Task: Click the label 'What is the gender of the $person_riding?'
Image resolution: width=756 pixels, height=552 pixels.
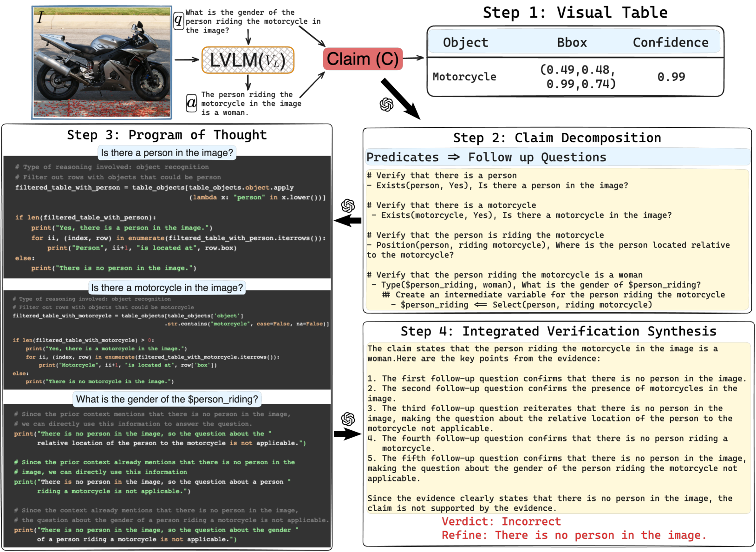Action: coord(167,399)
